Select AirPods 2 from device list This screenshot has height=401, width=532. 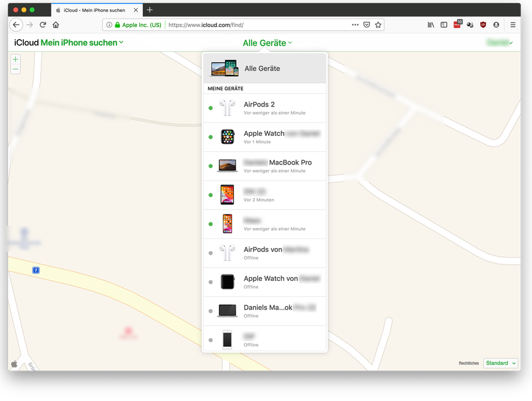[x=264, y=108]
